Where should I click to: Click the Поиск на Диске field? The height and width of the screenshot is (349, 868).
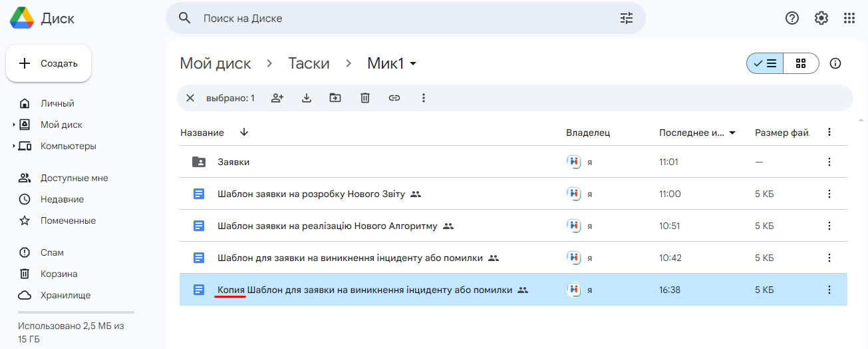[x=399, y=18]
